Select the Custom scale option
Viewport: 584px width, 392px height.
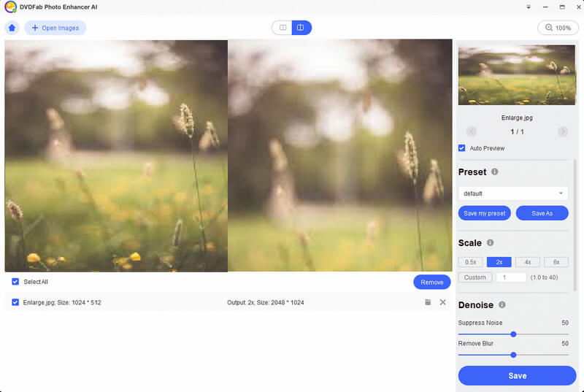tap(475, 277)
